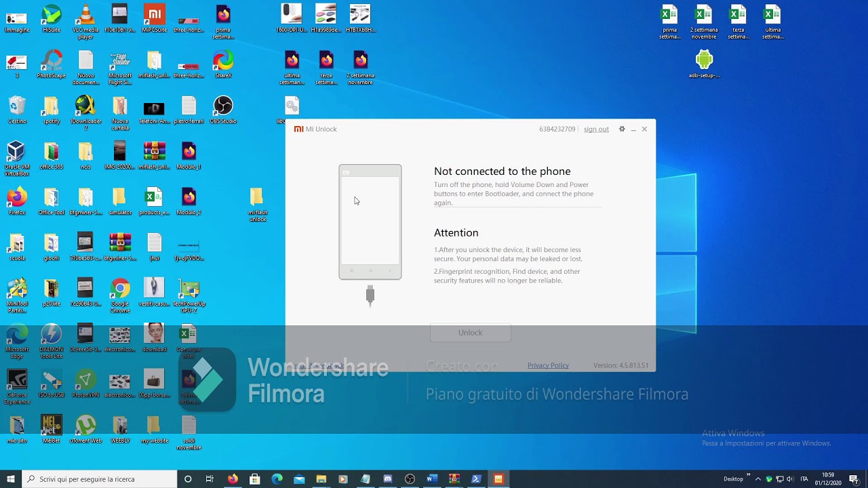Open the scuola folder shortcut
The width and height of the screenshot is (868, 488).
tap(17, 247)
